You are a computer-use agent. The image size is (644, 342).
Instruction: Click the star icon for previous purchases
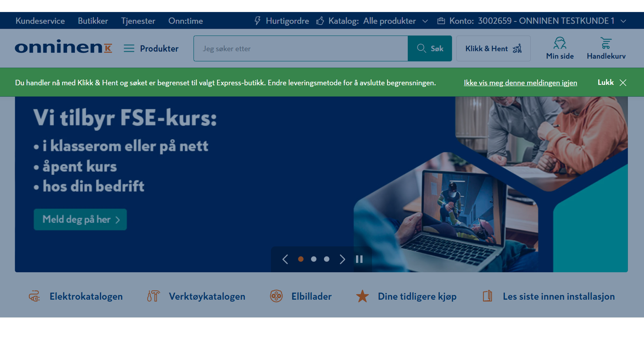[x=362, y=296]
